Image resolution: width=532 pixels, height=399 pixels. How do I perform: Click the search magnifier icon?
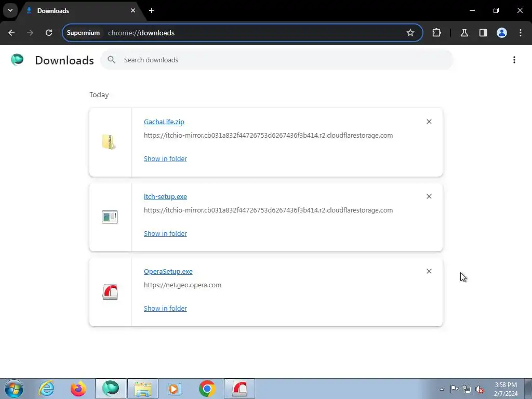click(x=111, y=60)
